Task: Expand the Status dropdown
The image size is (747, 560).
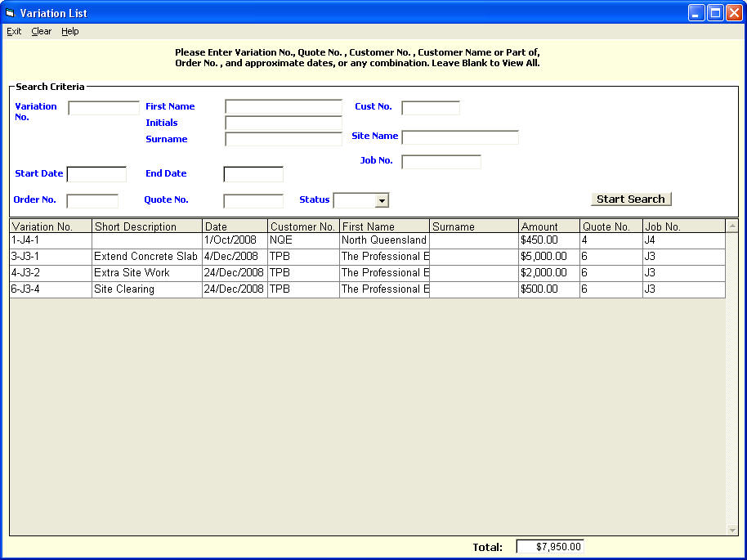Action: 382,200
